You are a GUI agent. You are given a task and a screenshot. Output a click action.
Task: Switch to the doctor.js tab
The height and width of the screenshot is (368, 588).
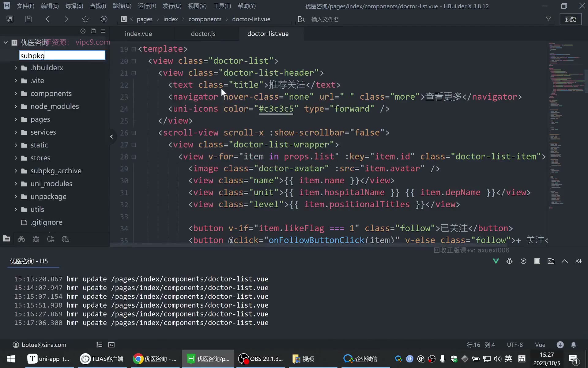click(203, 34)
